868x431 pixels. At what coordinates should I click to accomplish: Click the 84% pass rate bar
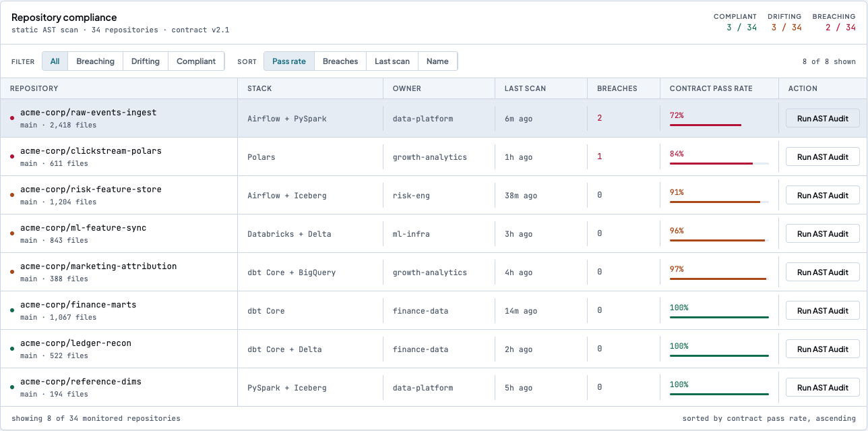[x=719, y=163]
